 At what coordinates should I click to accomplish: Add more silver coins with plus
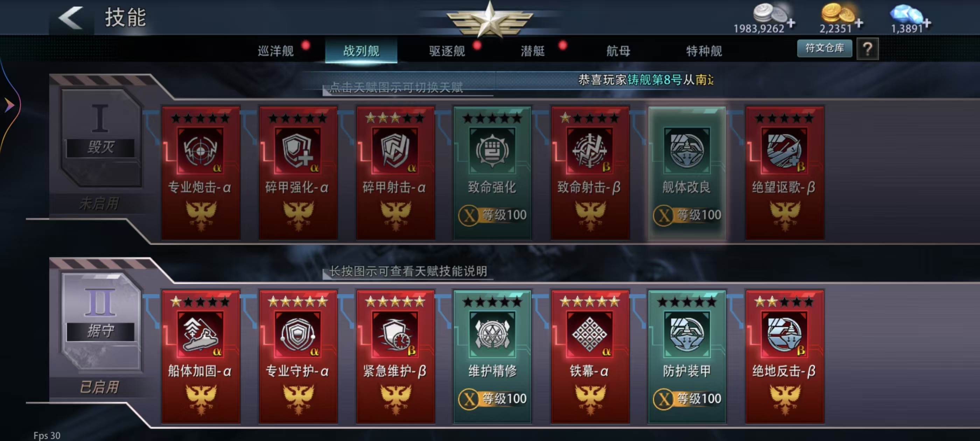point(791,23)
